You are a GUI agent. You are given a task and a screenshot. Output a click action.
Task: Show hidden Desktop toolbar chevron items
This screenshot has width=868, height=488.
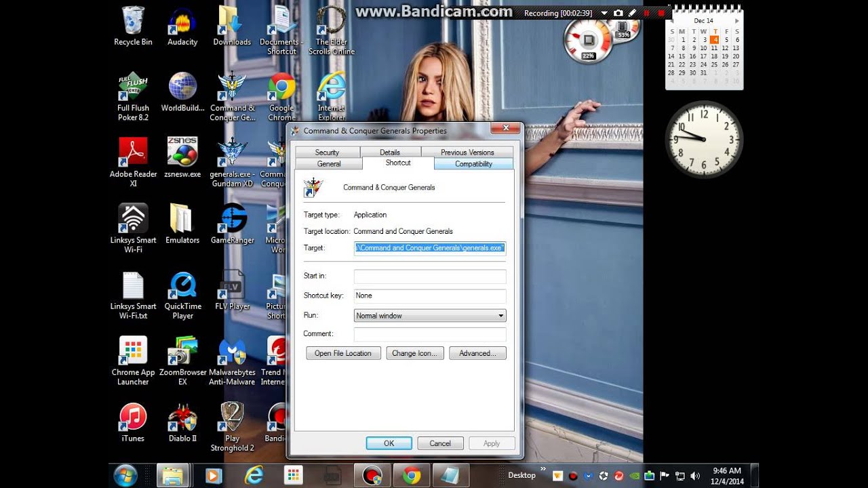[543, 470]
